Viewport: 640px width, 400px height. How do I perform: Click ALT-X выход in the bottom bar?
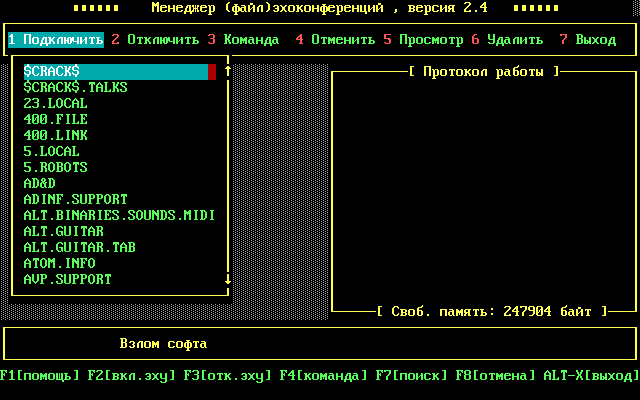(591, 376)
